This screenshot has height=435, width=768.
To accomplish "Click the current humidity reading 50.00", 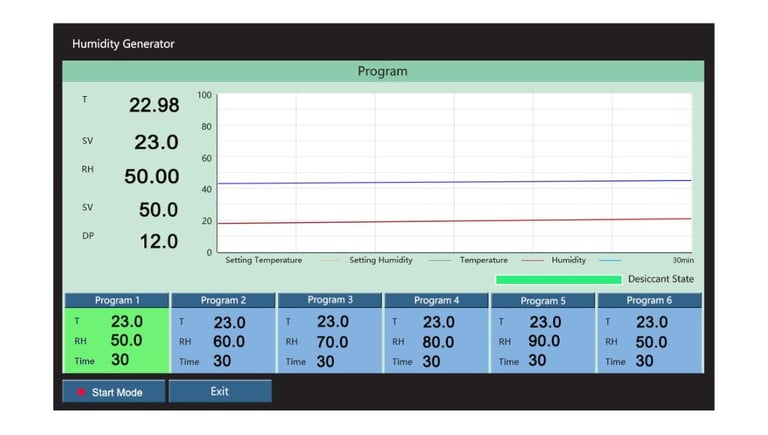I will [151, 176].
